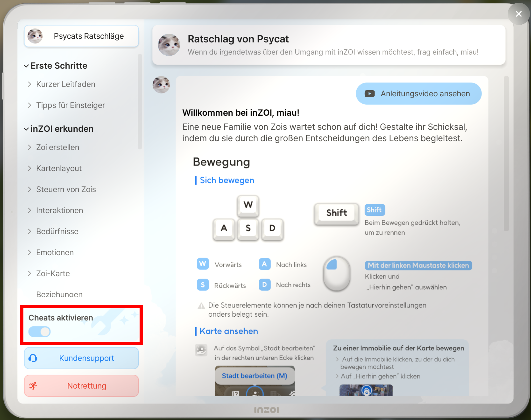
Task: Toggle the Cheats aktivieren switch
Action: coord(39,332)
